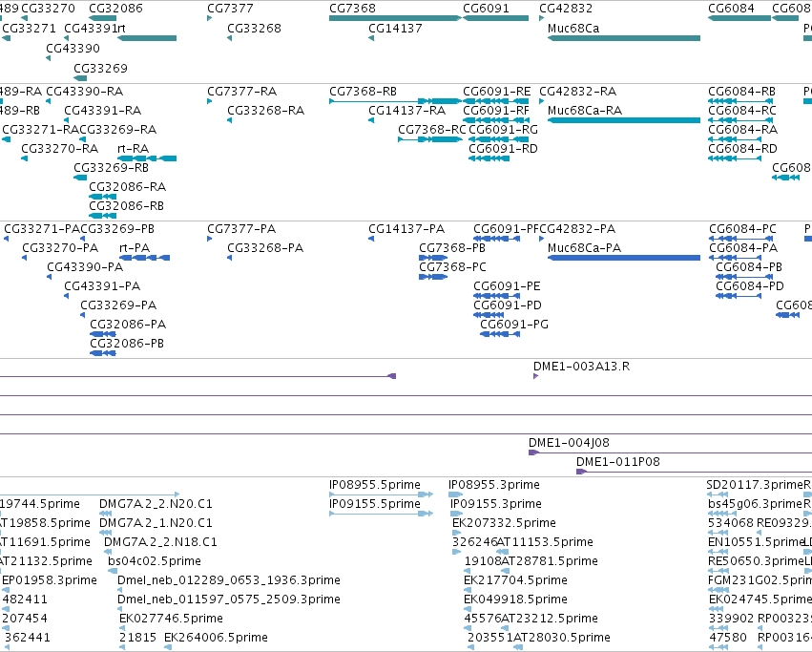Click the CG33268-RA transcript label

[x=265, y=111]
